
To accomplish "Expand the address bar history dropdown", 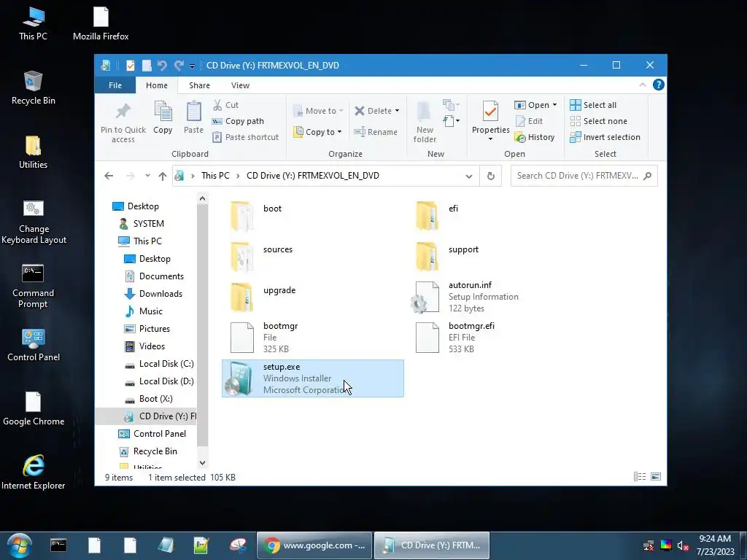I will 469,176.
